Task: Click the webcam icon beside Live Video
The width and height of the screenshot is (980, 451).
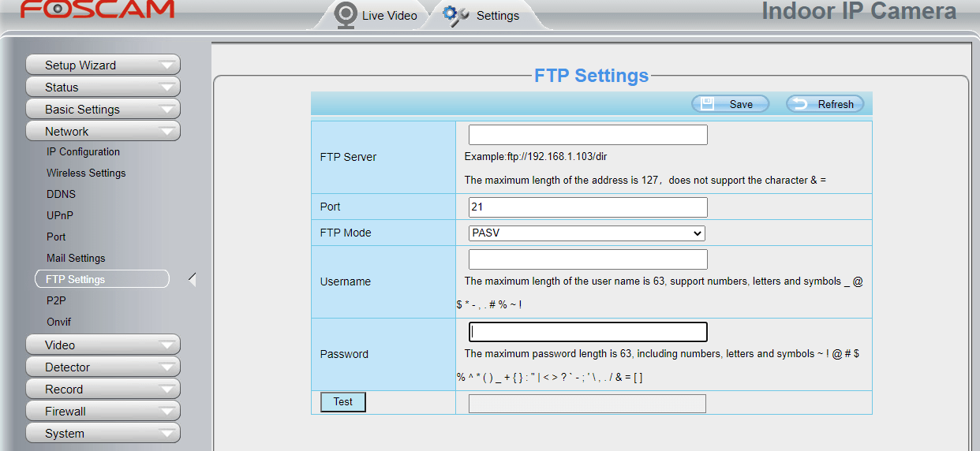Action: tap(345, 15)
